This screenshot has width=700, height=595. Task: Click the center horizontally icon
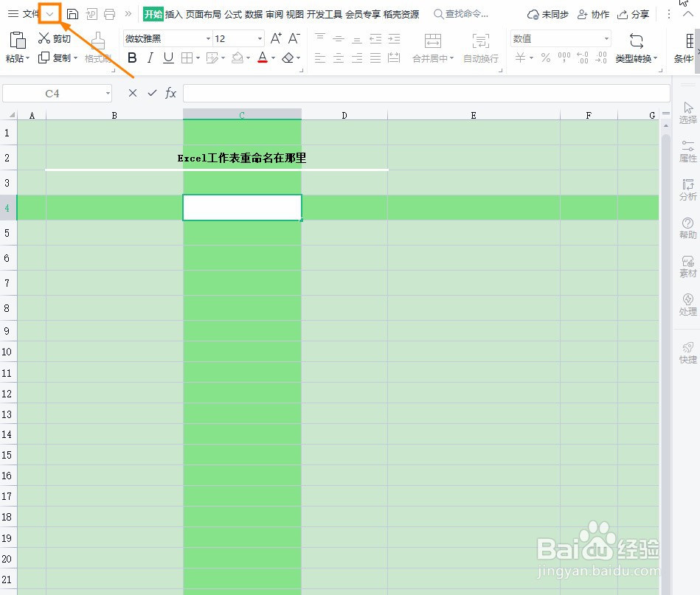click(339, 58)
